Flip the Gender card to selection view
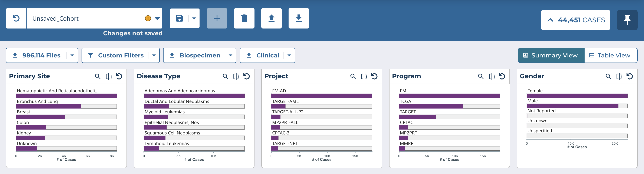This screenshot has height=174, width=644. pos(619,76)
